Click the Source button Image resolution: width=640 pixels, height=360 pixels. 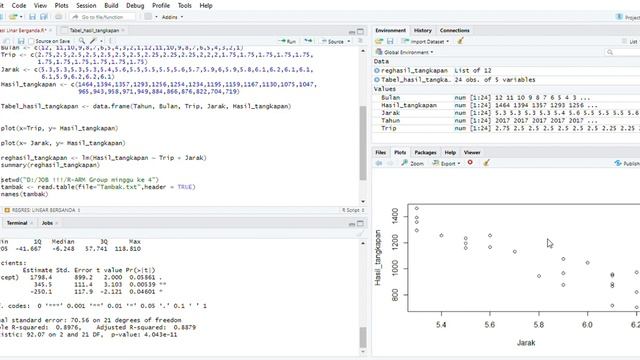point(333,41)
